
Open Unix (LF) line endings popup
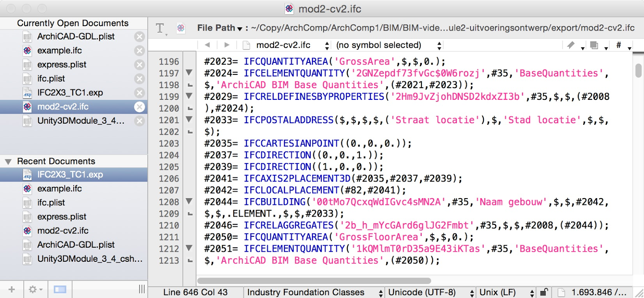click(x=506, y=292)
